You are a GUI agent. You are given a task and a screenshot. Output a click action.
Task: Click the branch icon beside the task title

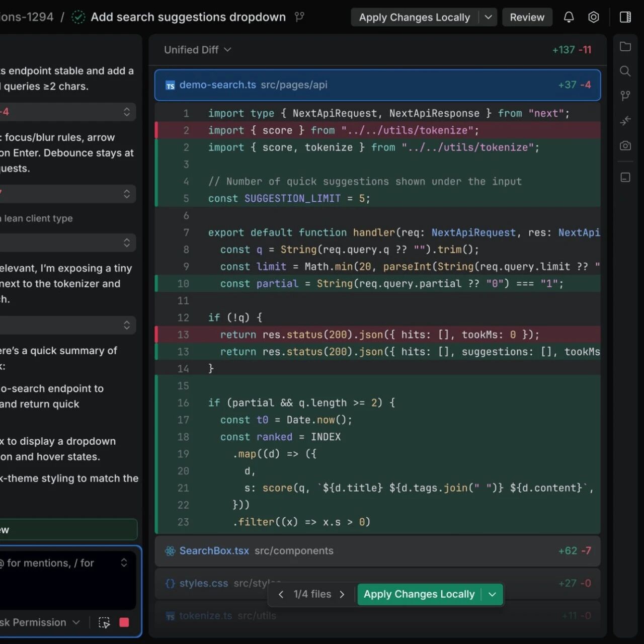point(299,17)
